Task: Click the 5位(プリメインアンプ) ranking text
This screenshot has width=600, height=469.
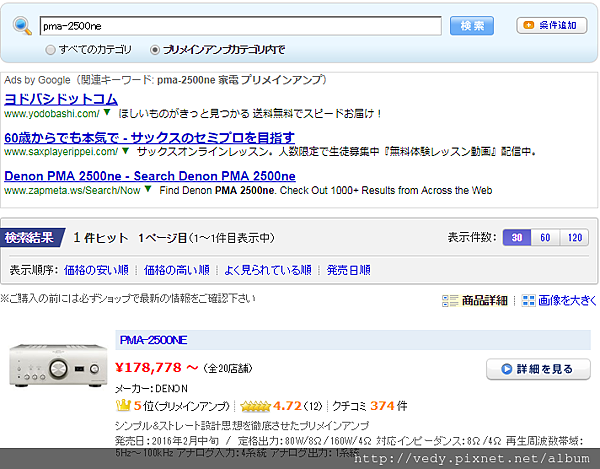Action: click(x=181, y=406)
